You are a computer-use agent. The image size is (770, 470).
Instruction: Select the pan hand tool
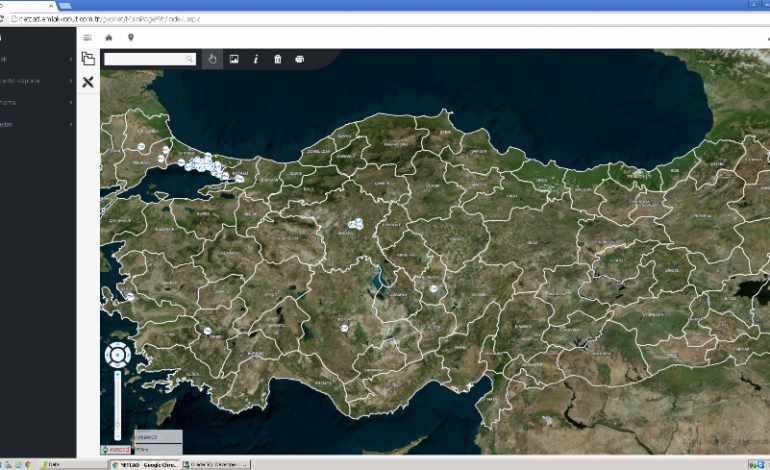pyautogui.click(x=212, y=59)
